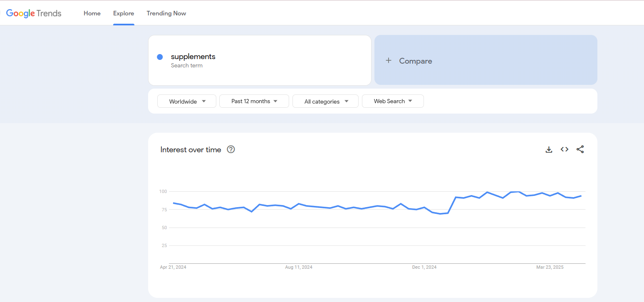Click the Interest over time heading
644x302 pixels.
point(191,150)
